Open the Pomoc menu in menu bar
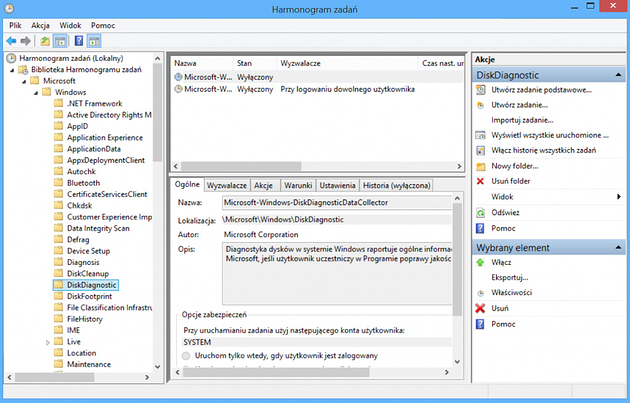The image size is (630, 403). (x=103, y=25)
